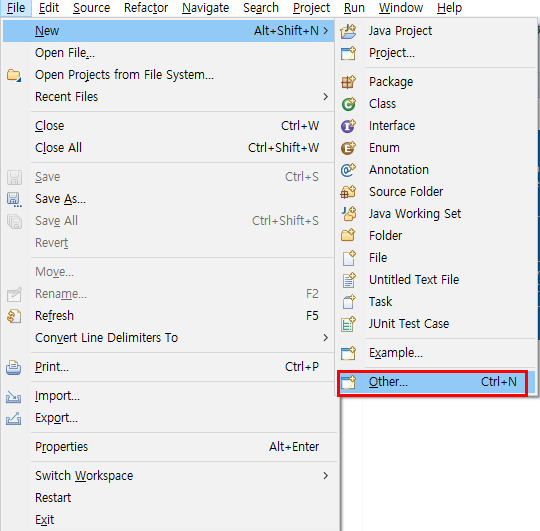This screenshot has height=531, width=540.
Task: Click the new File icon
Action: (x=348, y=258)
